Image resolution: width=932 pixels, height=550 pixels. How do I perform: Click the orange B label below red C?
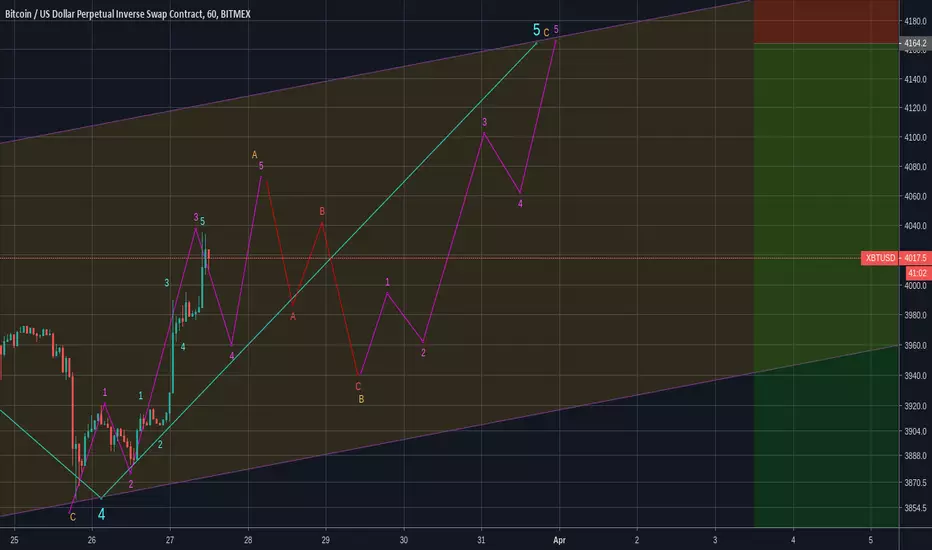tap(361, 400)
